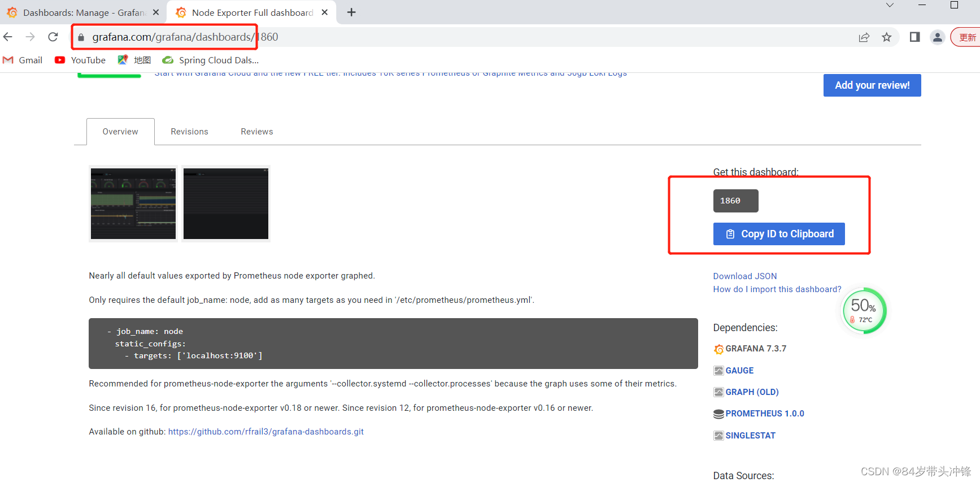Switch to the Overview tab

120,132
